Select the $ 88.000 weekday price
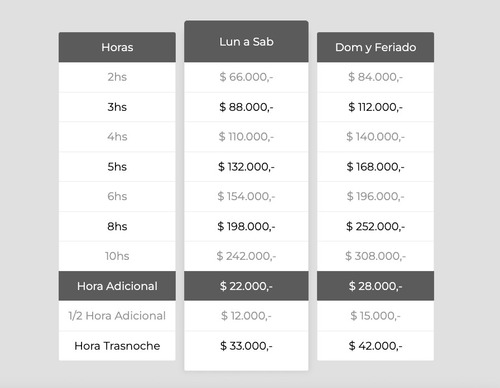Image resolution: width=500 pixels, height=388 pixels. click(x=246, y=107)
